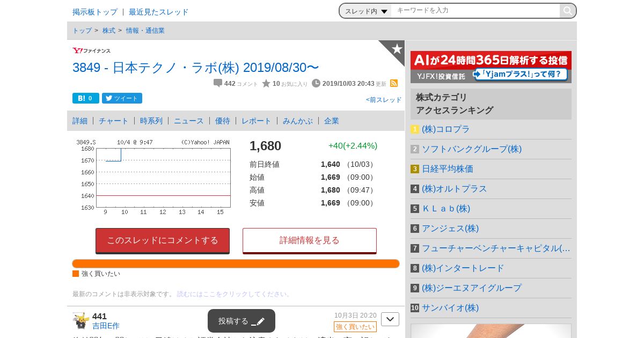Open ranking 1 (株)コロプラ

(x=445, y=129)
